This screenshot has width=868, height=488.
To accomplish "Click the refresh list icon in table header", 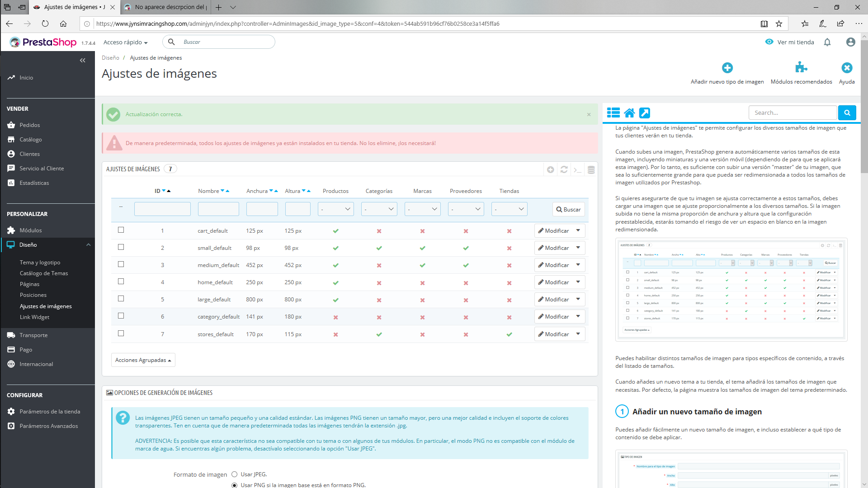I will [564, 169].
